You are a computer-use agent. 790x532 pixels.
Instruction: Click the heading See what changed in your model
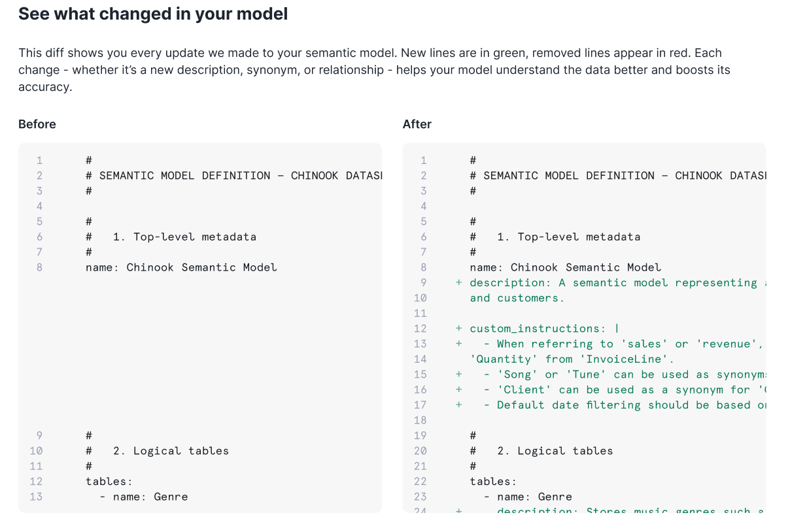[153, 13]
